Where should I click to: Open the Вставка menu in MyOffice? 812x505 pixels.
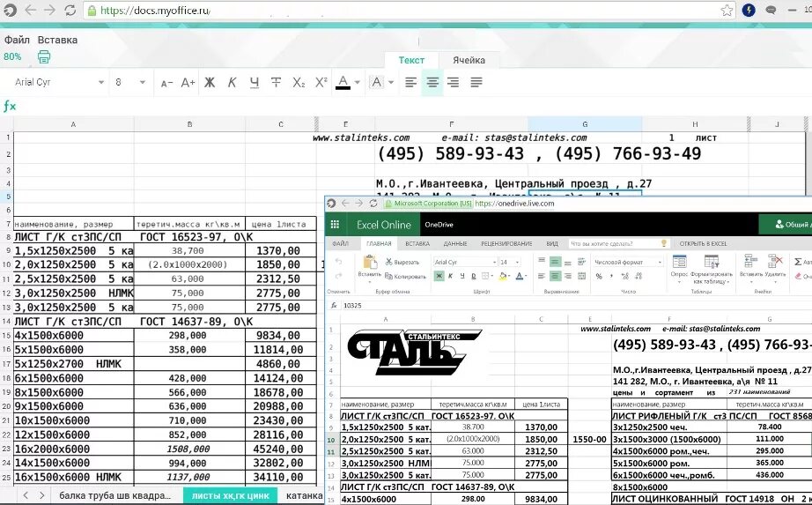[x=57, y=40]
